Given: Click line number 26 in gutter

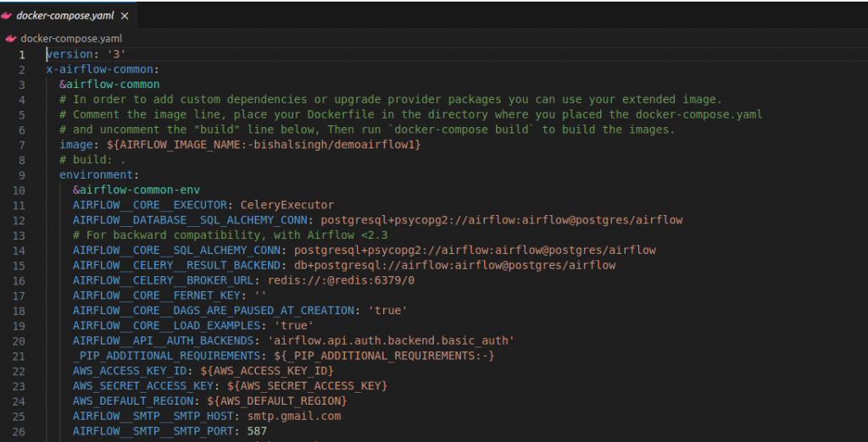Looking at the screenshot, I should pyautogui.click(x=19, y=431).
